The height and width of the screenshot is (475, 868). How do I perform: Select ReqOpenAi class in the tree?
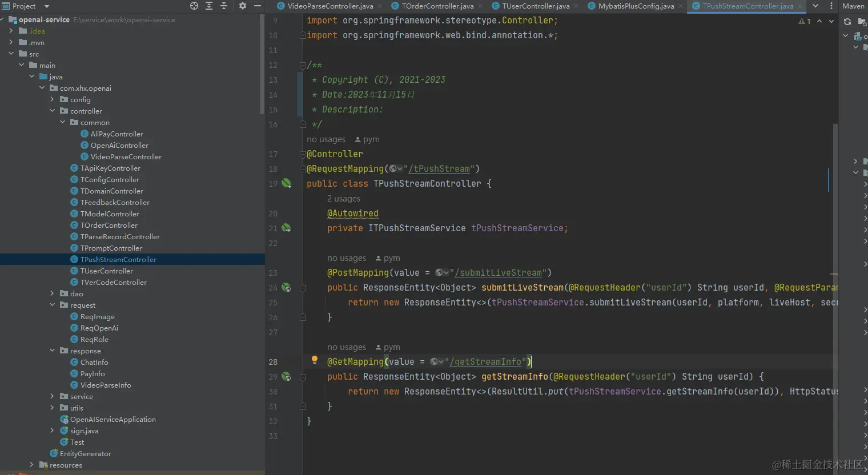[x=99, y=328]
